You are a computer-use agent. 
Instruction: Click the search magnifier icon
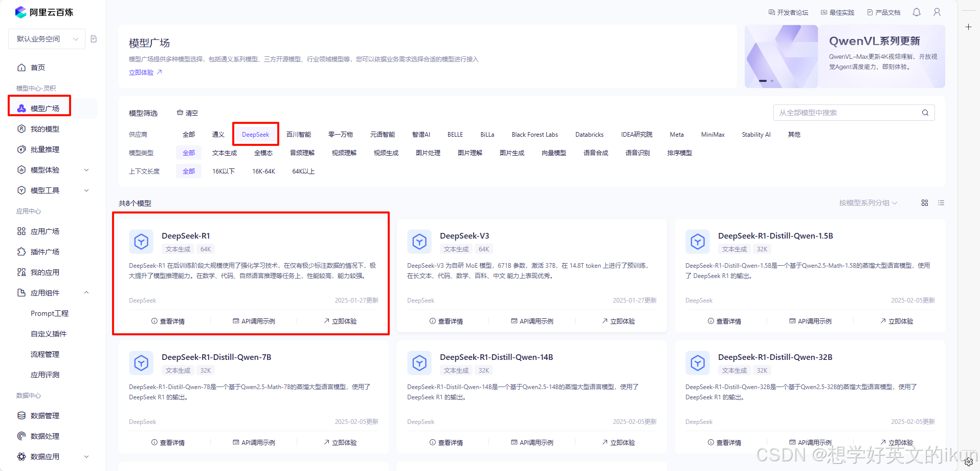point(925,113)
